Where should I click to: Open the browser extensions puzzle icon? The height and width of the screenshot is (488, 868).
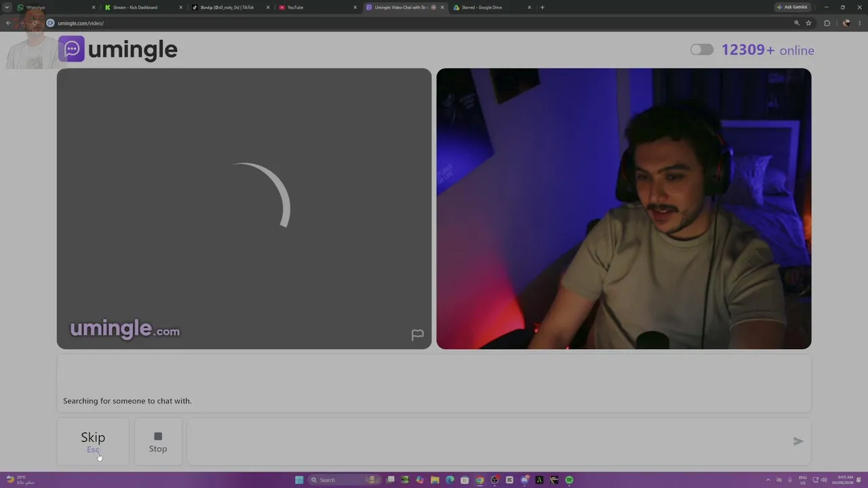click(x=827, y=23)
